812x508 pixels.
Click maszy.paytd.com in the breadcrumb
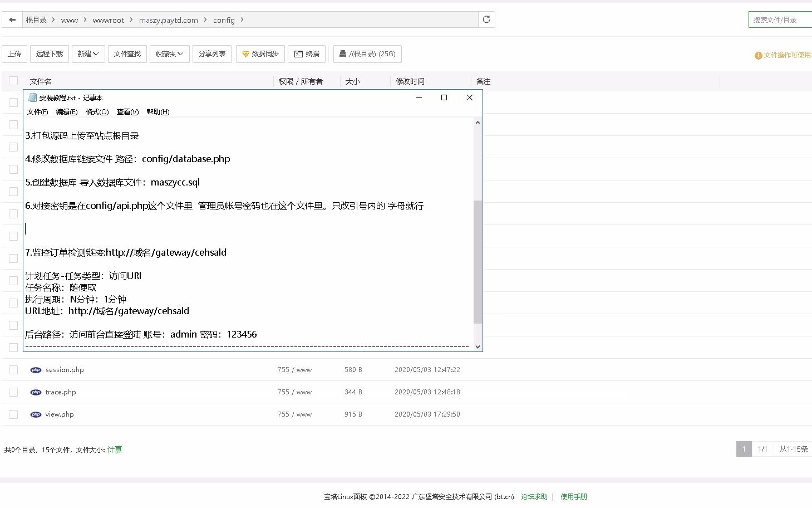(168, 20)
